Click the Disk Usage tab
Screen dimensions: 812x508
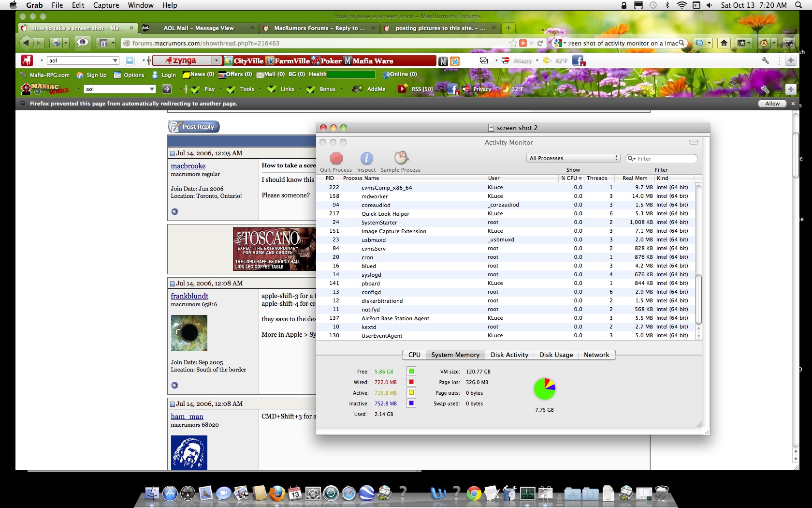(556, 355)
